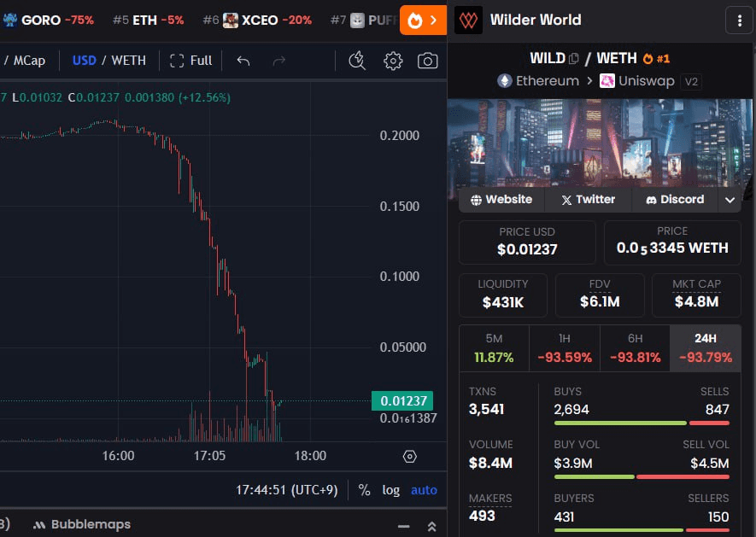Minimize the bottom panel with dash icon
The image size is (756, 537).
point(404,525)
